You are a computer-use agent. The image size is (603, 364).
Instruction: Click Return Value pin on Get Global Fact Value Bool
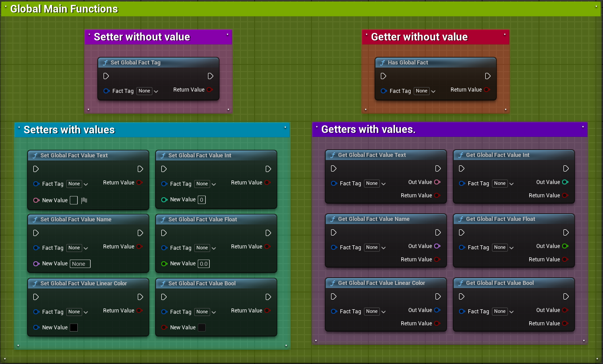click(x=564, y=324)
